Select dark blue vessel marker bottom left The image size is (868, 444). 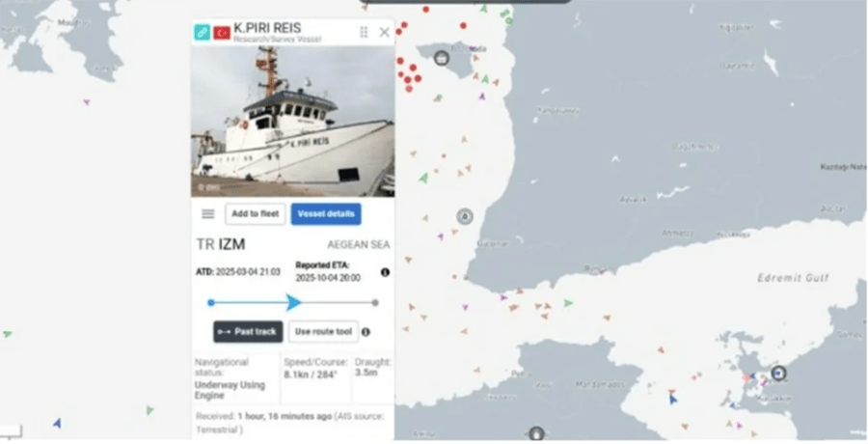coord(57,424)
